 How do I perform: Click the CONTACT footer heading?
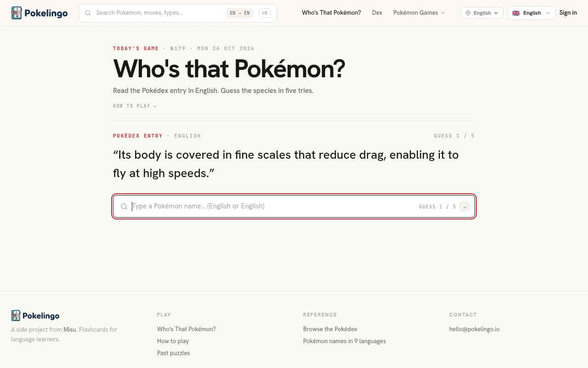(x=463, y=315)
